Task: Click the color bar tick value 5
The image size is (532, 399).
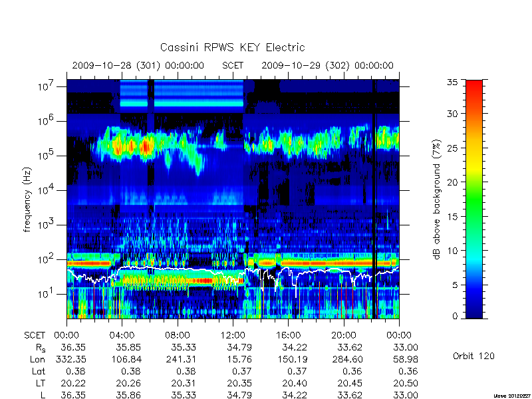Action: click(x=455, y=285)
